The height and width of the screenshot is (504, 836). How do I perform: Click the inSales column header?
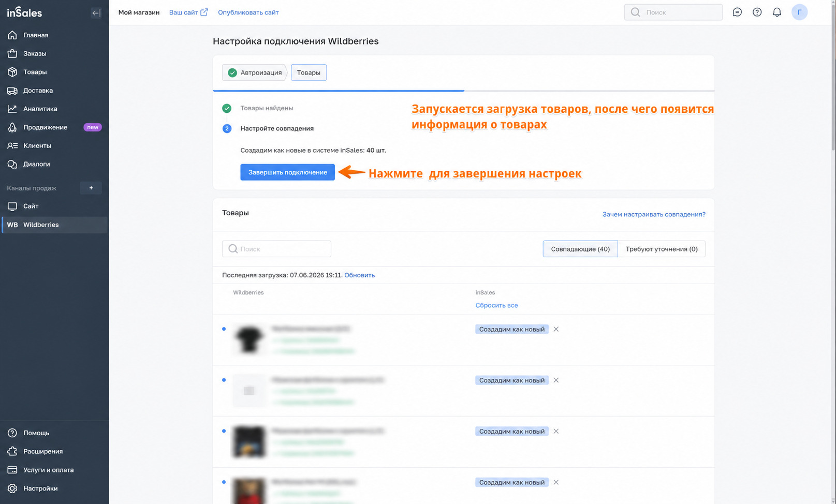click(485, 292)
